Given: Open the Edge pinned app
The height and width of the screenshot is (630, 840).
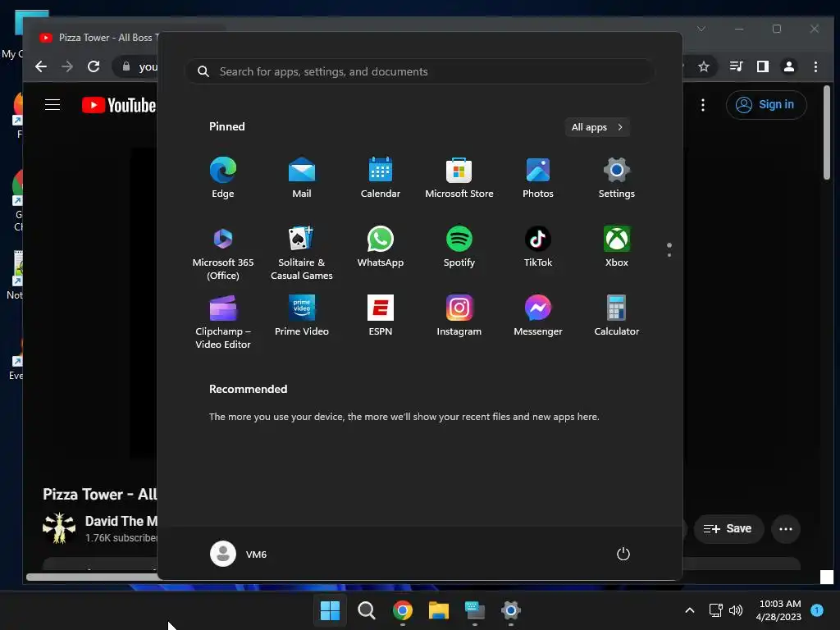Looking at the screenshot, I should pyautogui.click(x=223, y=178).
